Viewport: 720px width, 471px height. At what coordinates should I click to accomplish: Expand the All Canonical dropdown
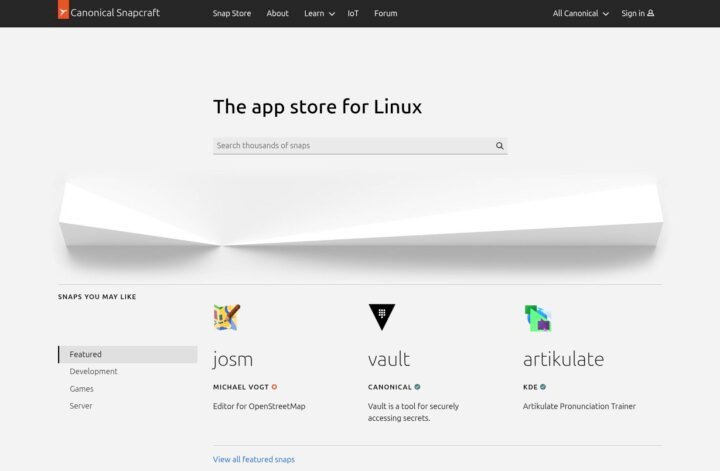[x=580, y=13]
